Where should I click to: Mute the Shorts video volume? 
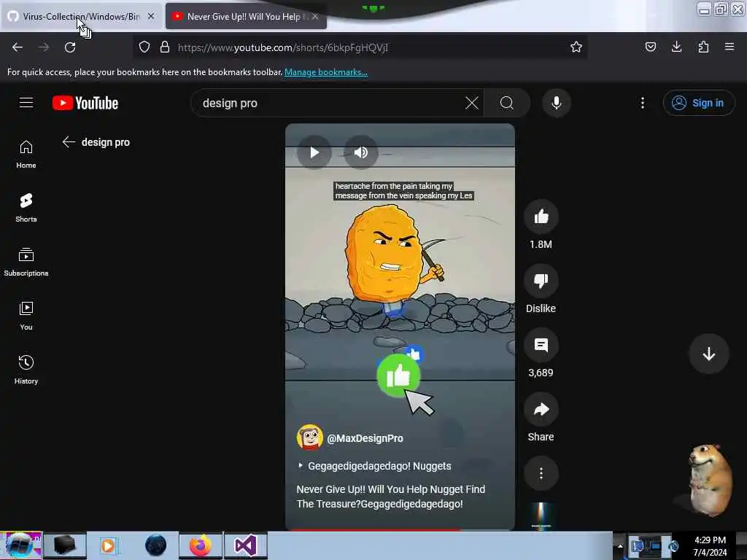coord(360,152)
